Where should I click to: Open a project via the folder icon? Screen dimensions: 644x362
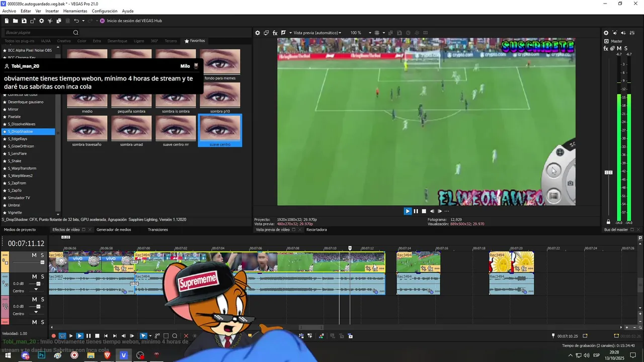16,21
